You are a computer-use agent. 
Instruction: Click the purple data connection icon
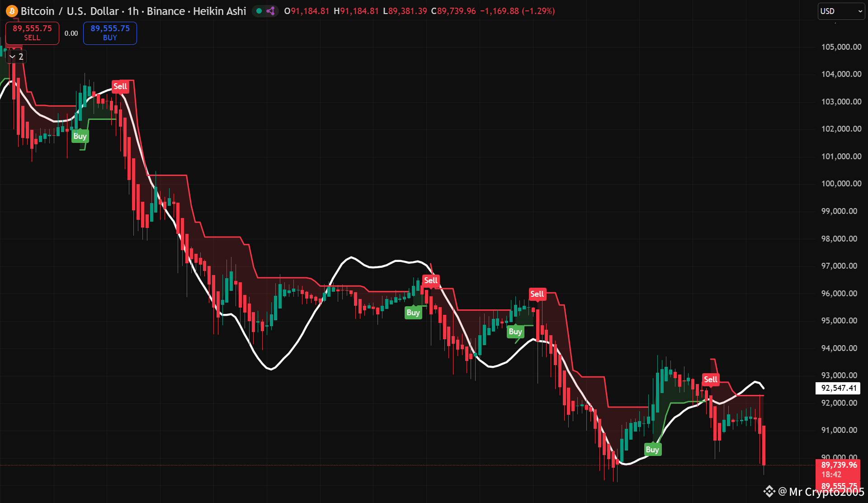pyautogui.click(x=271, y=11)
